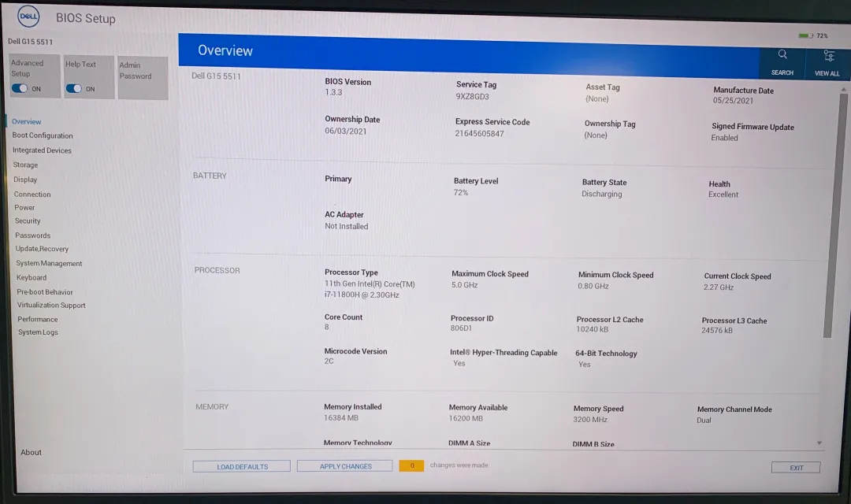Screen dimensions: 851x504
Task: Open Keyboard settings
Action: [31, 277]
